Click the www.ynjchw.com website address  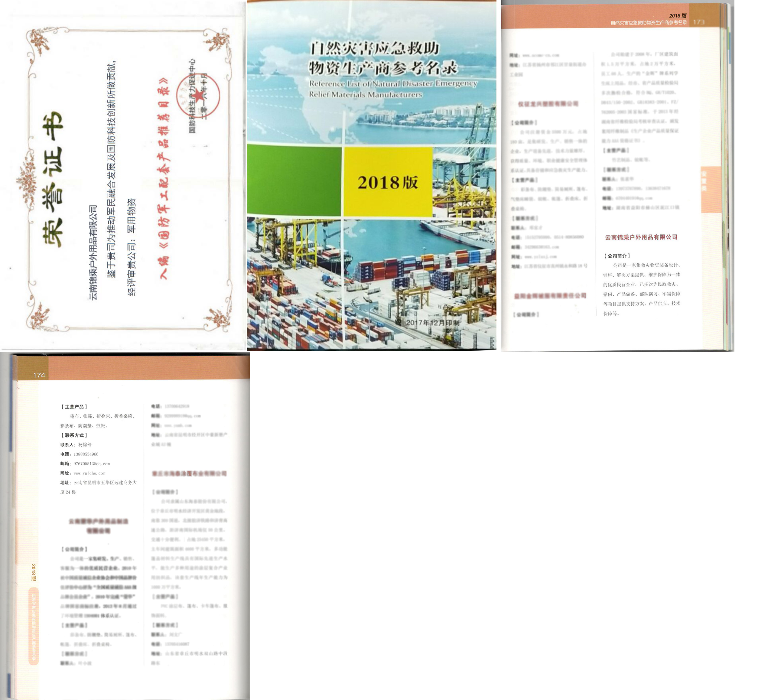(89, 473)
